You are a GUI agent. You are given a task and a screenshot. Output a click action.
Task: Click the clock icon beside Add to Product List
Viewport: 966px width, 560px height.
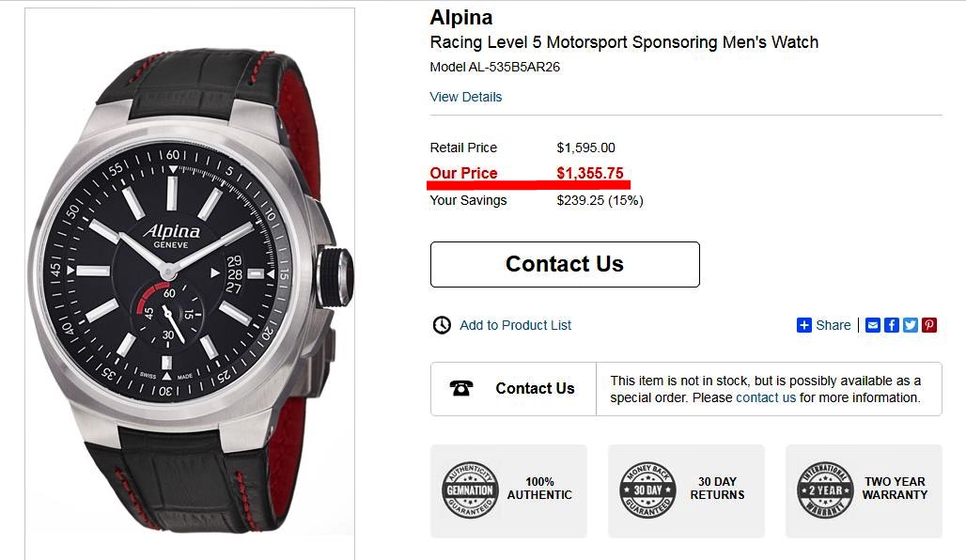[442, 325]
